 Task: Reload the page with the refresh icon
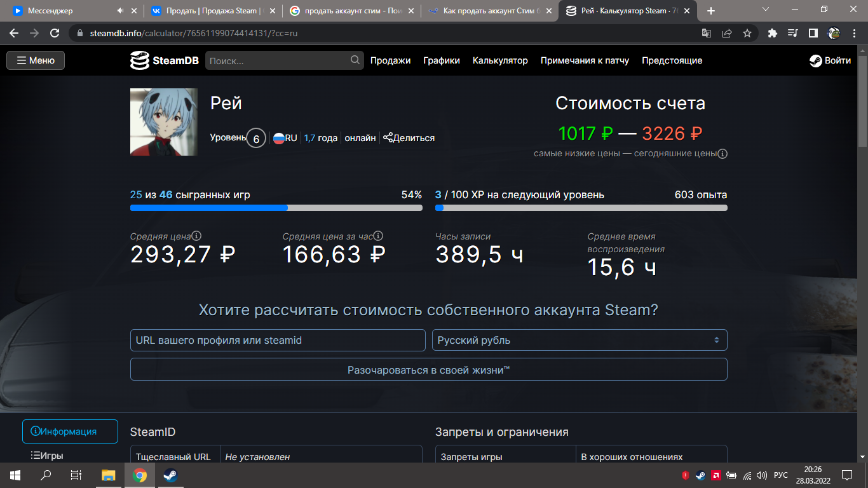pos(55,33)
